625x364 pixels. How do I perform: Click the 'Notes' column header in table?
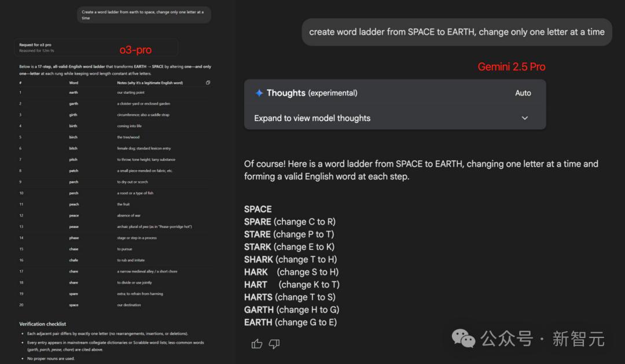150,83
